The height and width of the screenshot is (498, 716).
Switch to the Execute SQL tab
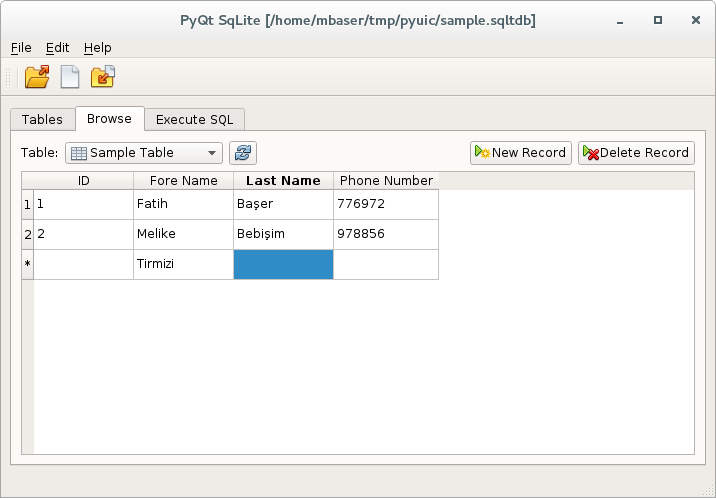(x=195, y=120)
